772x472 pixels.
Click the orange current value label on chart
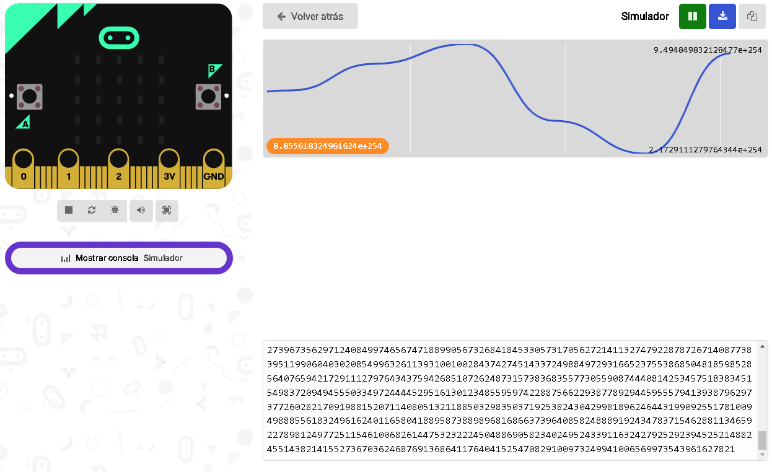coord(327,146)
